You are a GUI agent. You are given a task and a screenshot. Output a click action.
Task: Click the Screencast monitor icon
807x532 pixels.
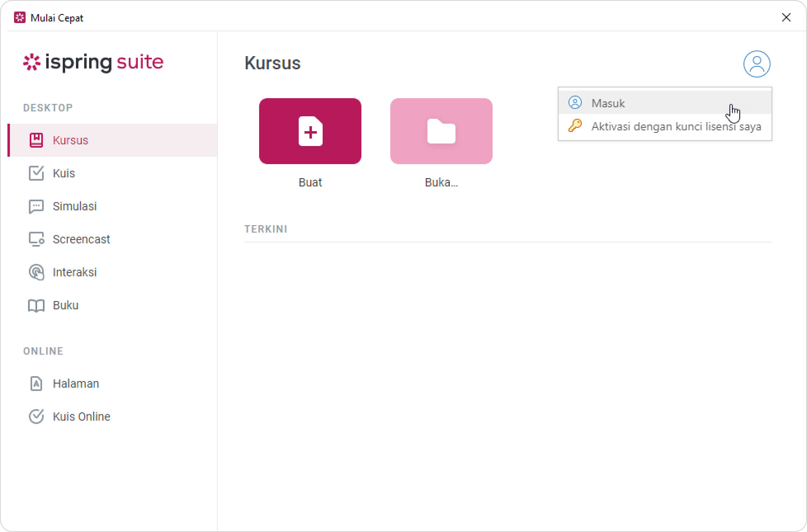(x=36, y=239)
